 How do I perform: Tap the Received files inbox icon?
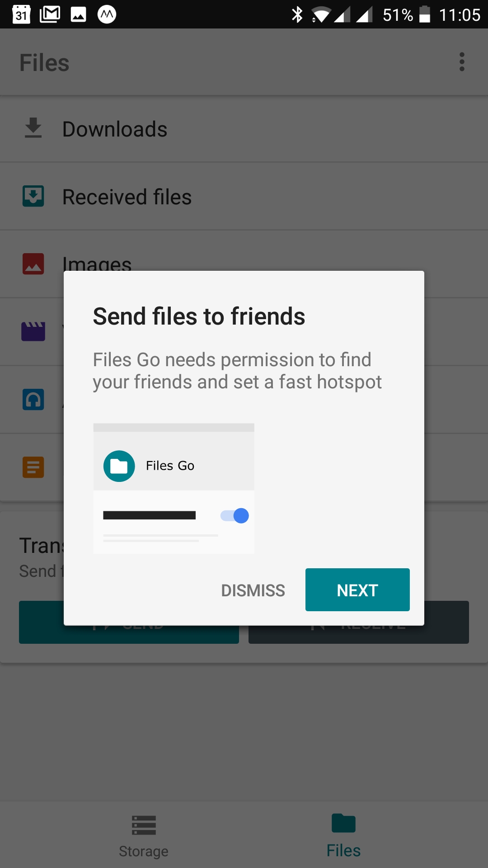click(x=33, y=196)
